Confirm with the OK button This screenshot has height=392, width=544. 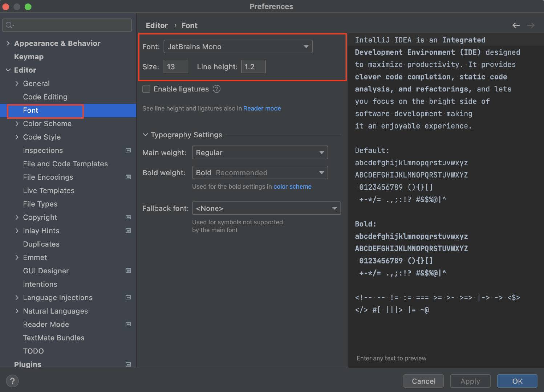point(517,381)
